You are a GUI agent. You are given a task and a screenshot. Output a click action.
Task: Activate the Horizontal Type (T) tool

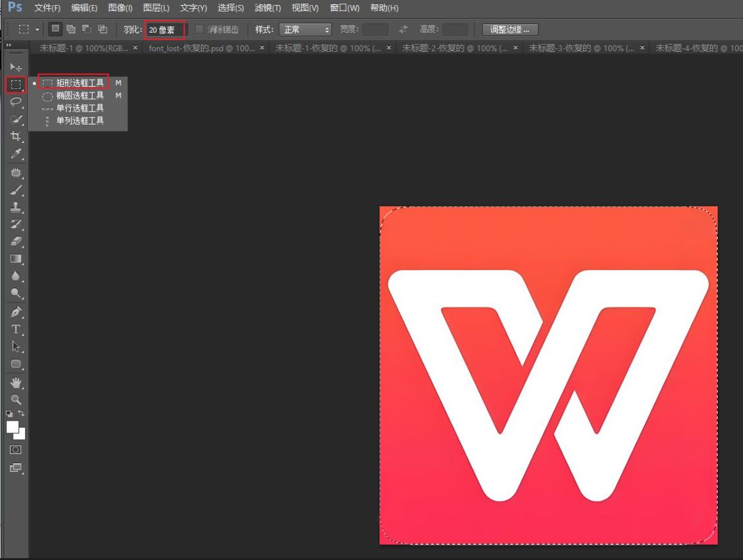click(16, 329)
